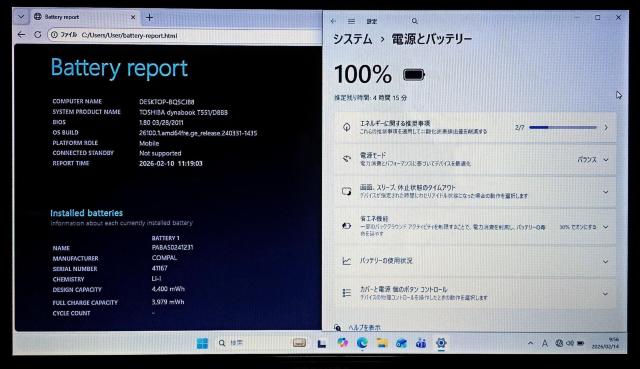
Task: Open the 電源モード バランス dropdown
Action: pos(593,160)
